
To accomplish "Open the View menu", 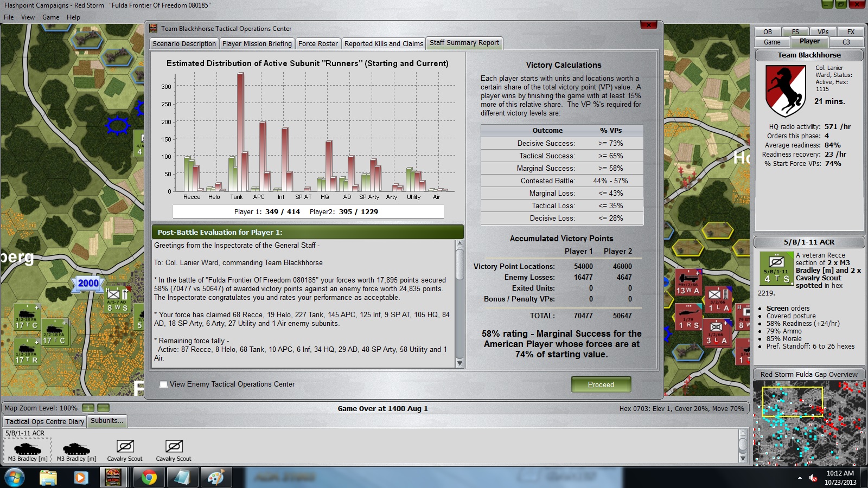I will (x=28, y=17).
